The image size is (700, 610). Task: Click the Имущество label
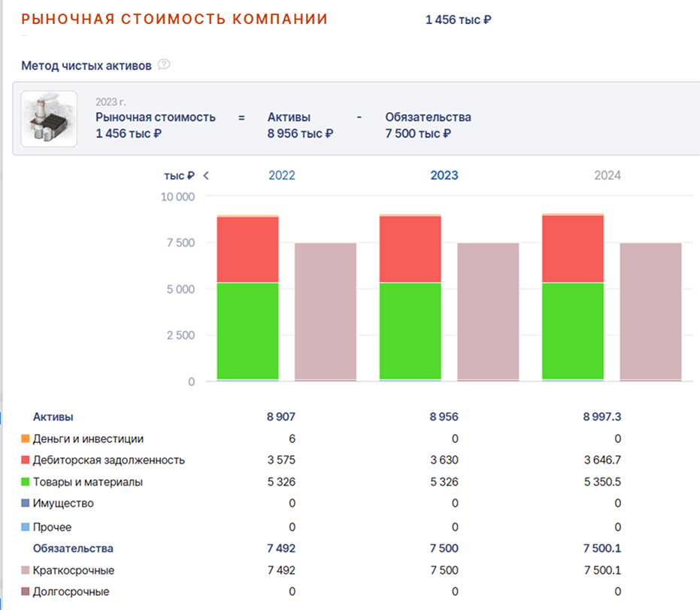click(63, 504)
